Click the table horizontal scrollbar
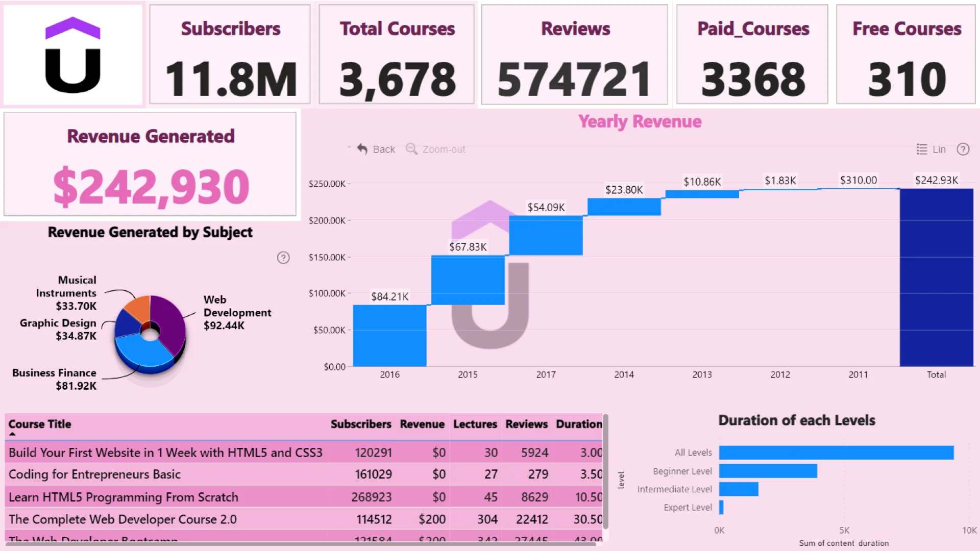The width and height of the screenshot is (980, 551). coord(301,544)
